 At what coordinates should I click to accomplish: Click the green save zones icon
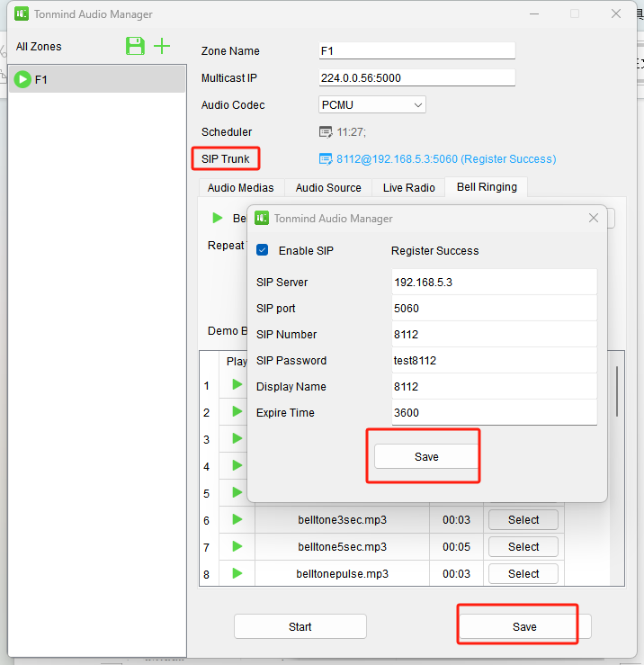[135, 46]
